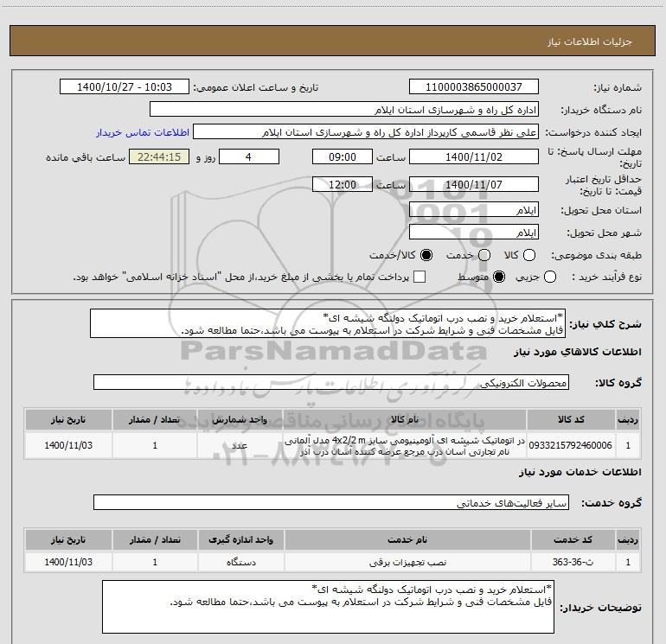This screenshot has width=666, height=644.
Task: Click goods code 0933215792460006
Action: pyautogui.click(x=570, y=445)
